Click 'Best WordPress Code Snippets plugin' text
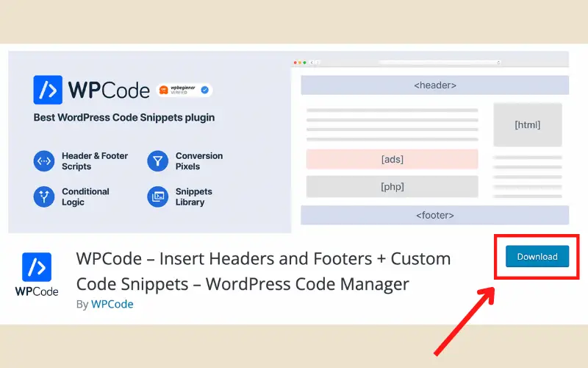588x368 pixels. tap(124, 118)
